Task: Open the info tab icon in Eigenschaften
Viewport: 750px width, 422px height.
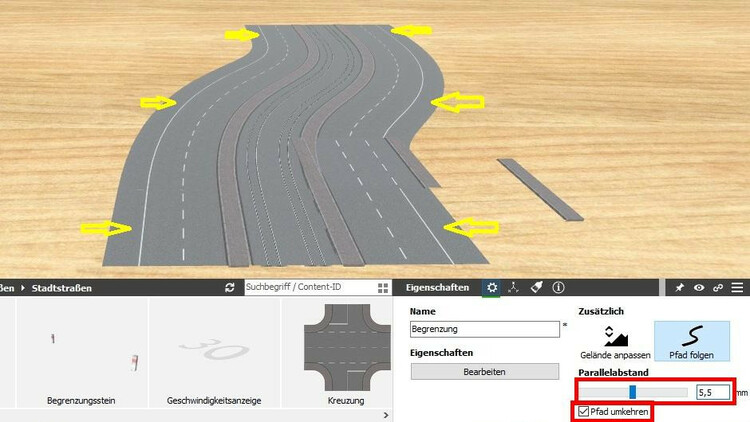Action: click(558, 288)
